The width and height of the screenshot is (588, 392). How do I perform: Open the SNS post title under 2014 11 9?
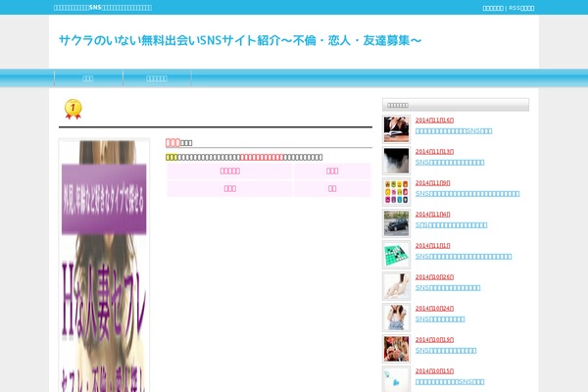pyautogui.click(x=467, y=194)
